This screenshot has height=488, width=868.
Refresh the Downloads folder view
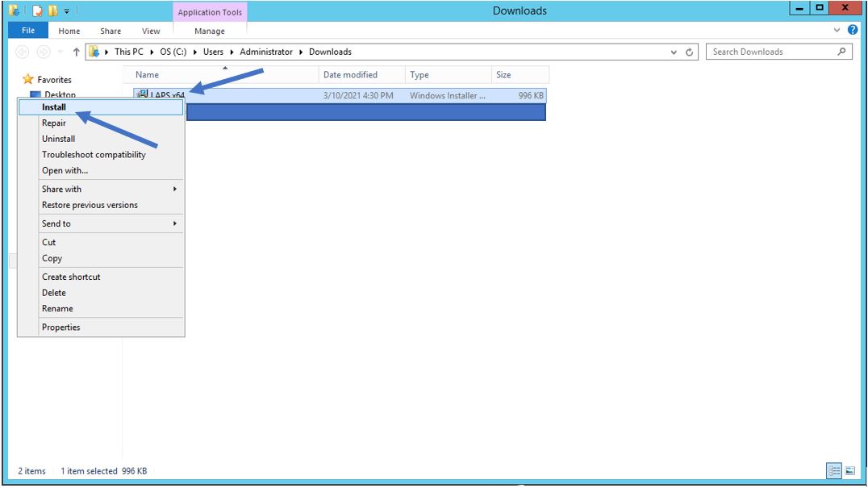click(689, 52)
